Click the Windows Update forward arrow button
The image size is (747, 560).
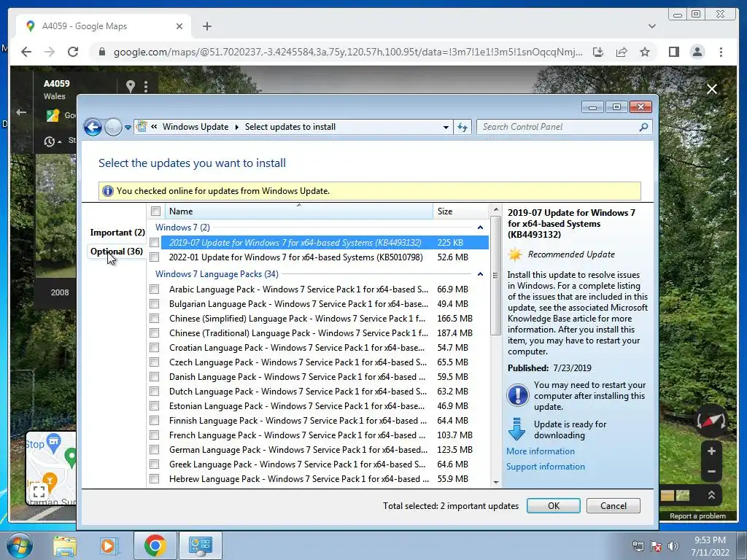click(x=113, y=127)
